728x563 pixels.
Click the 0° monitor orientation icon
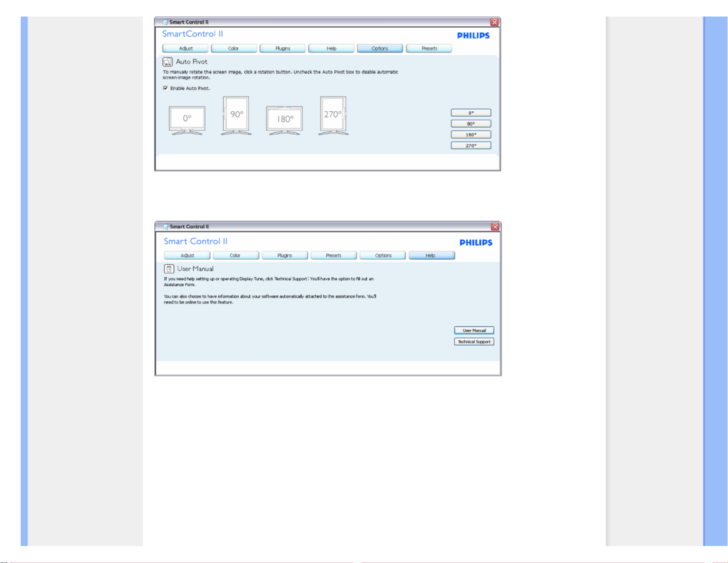click(187, 120)
